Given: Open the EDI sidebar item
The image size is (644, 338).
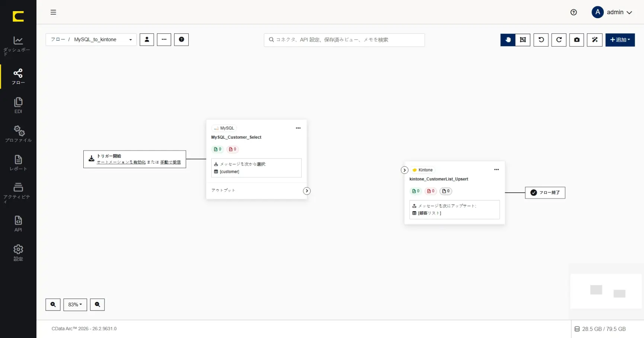Looking at the screenshot, I should [x=18, y=105].
